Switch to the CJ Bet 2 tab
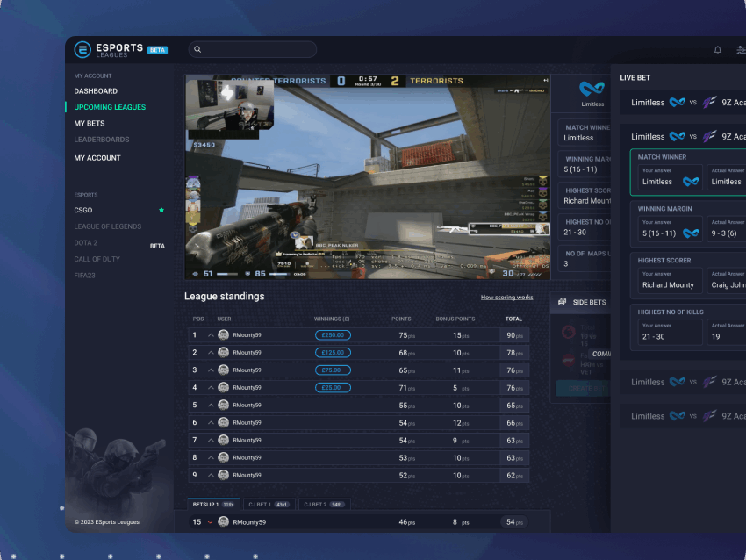The height and width of the screenshot is (560, 746). tap(322, 505)
